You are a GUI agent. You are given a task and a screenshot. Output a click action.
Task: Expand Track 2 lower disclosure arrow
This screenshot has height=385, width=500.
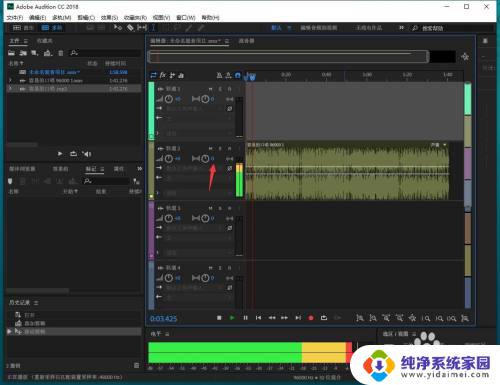pos(158,193)
